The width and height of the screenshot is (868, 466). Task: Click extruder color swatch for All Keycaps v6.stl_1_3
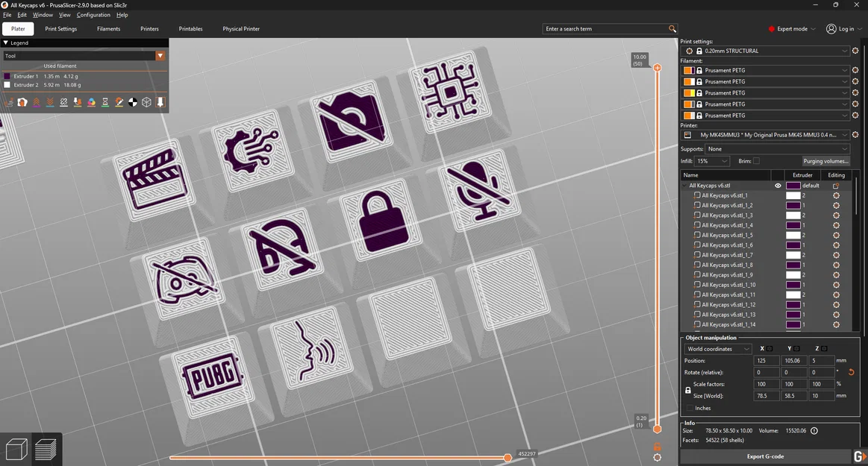click(793, 215)
